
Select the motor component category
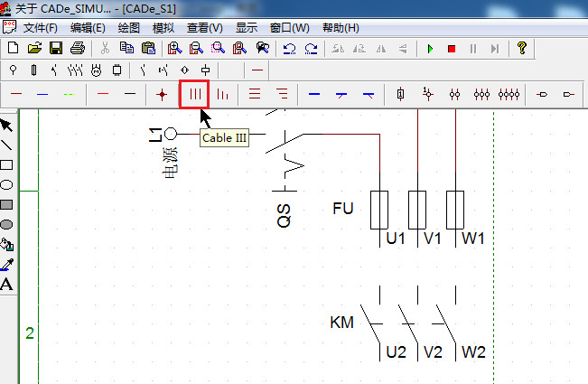[96, 70]
